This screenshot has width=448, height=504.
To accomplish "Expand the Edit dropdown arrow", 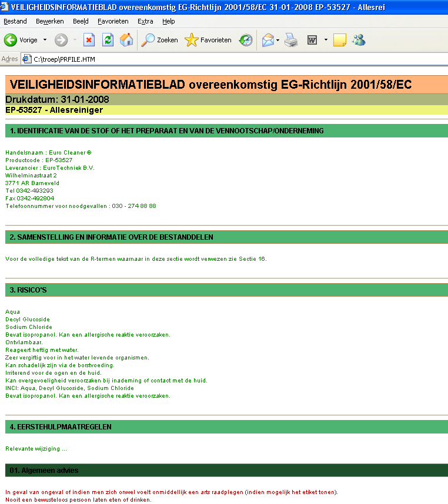I will pos(326,40).
